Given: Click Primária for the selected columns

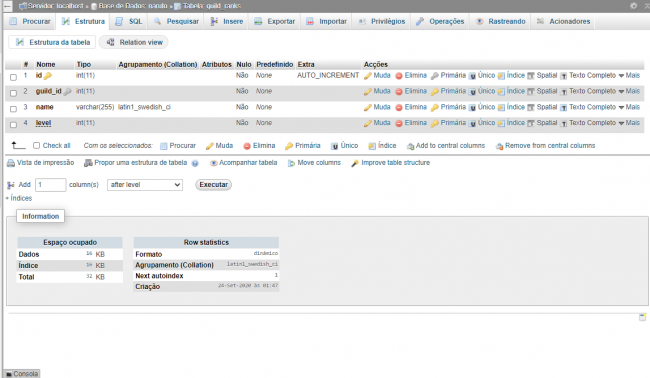Looking at the screenshot, I should 303,145.
